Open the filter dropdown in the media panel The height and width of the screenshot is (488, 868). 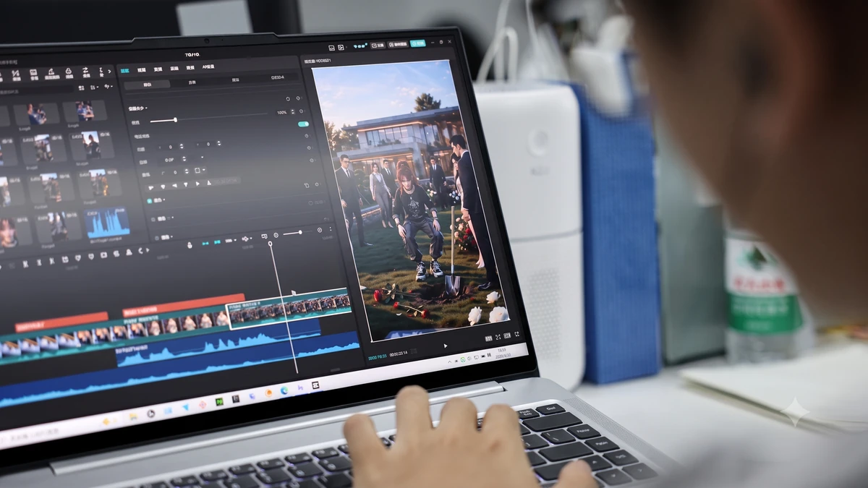[110, 86]
